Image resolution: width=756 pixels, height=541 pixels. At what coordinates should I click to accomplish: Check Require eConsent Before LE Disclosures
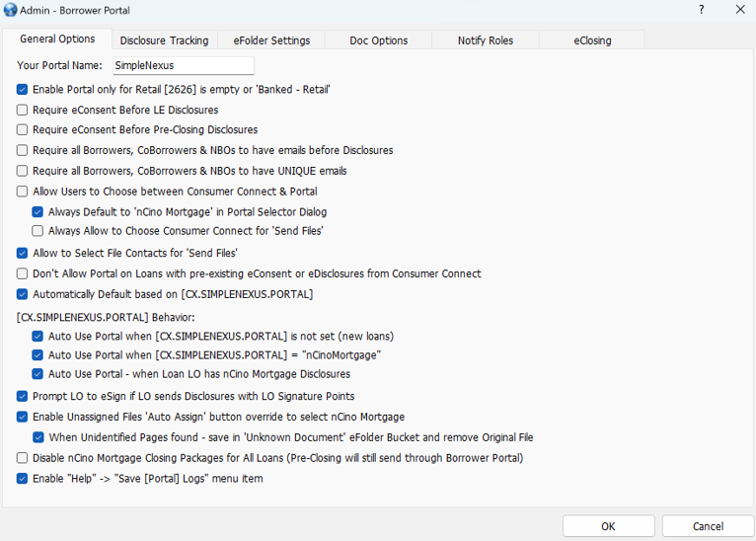click(x=22, y=110)
